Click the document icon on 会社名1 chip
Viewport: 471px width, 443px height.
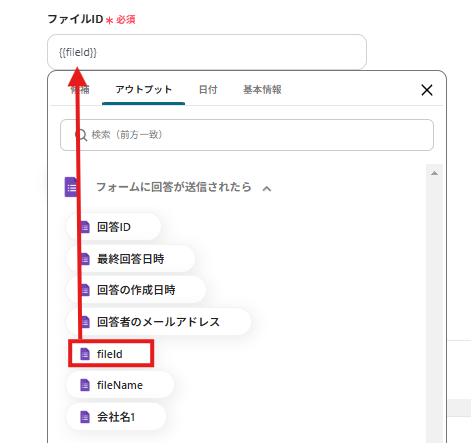[85, 417]
